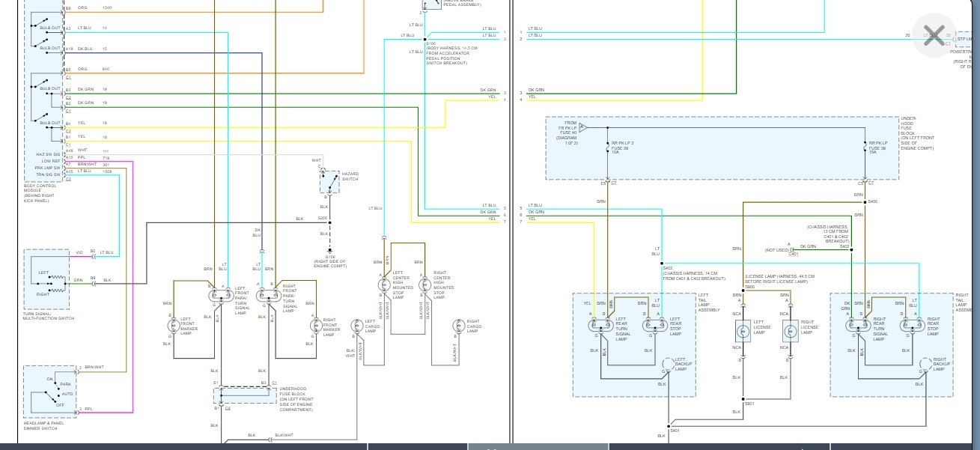
Task: Click the G100 ground symbol
Action: [x=329, y=250]
